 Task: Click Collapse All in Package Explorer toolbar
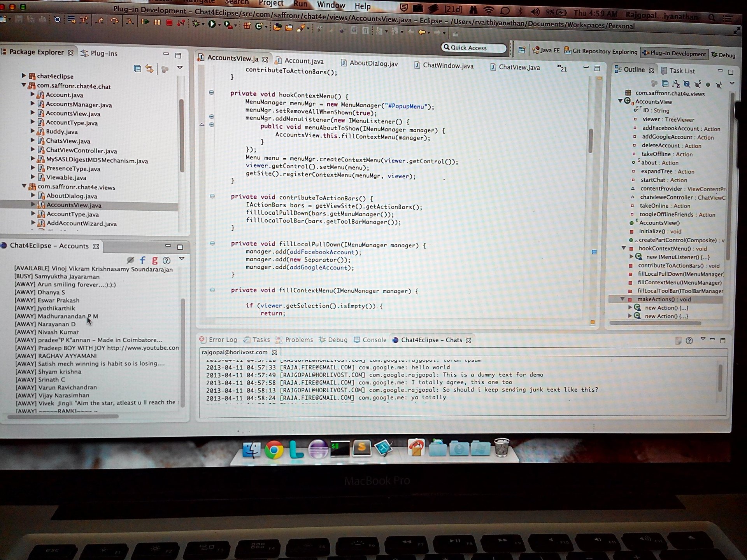[x=137, y=69]
